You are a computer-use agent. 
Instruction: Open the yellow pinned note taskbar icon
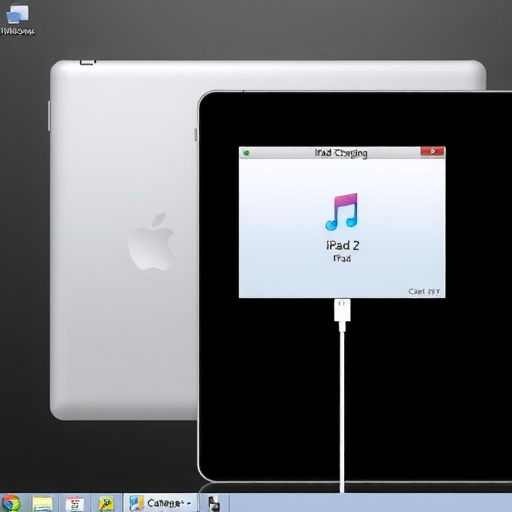click(106, 504)
